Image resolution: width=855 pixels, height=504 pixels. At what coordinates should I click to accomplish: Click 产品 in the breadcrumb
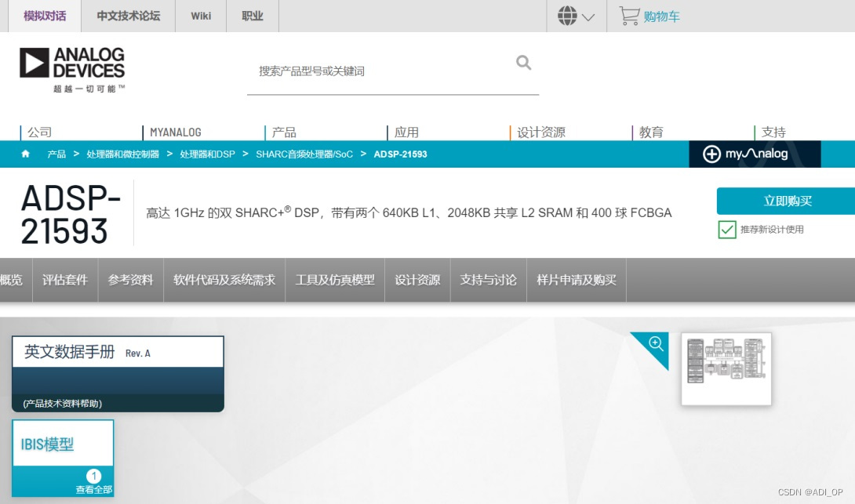click(56, 154)
